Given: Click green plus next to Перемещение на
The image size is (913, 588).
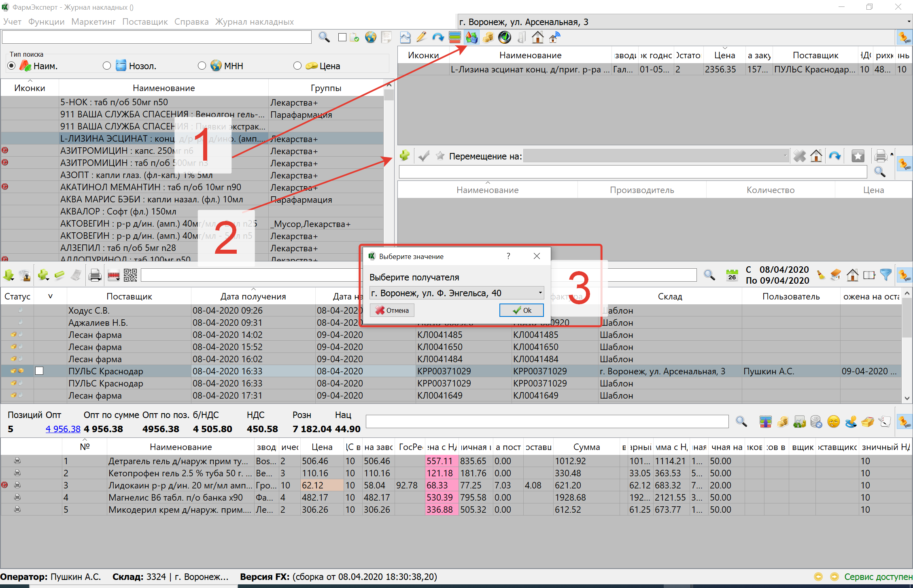Looking at the screenshot, I should (x=404, y=156).
